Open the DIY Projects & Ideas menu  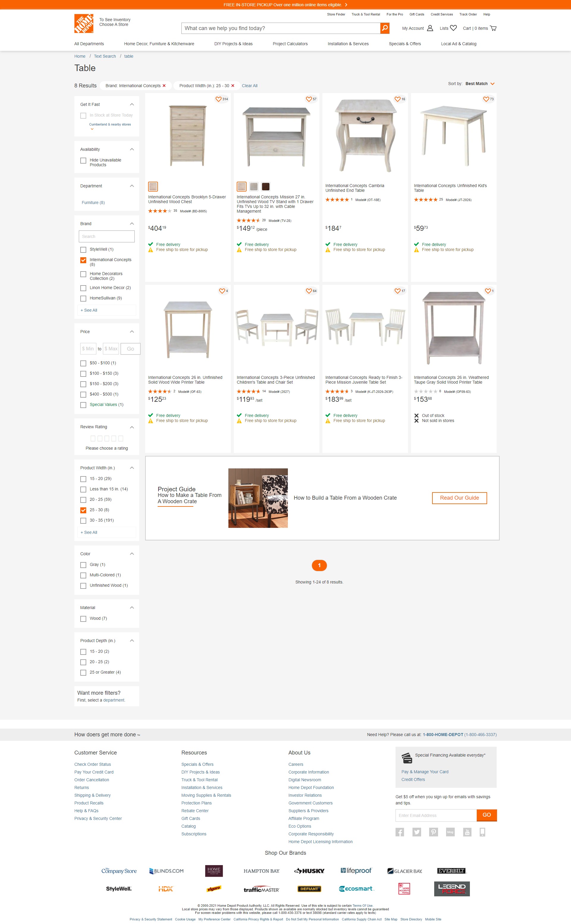pyautogui.click(x=233, y=44)
